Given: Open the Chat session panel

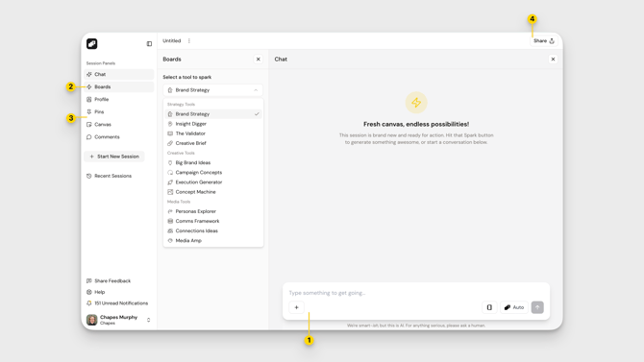Looking at the screenshot, I should (x=118, y=74).
